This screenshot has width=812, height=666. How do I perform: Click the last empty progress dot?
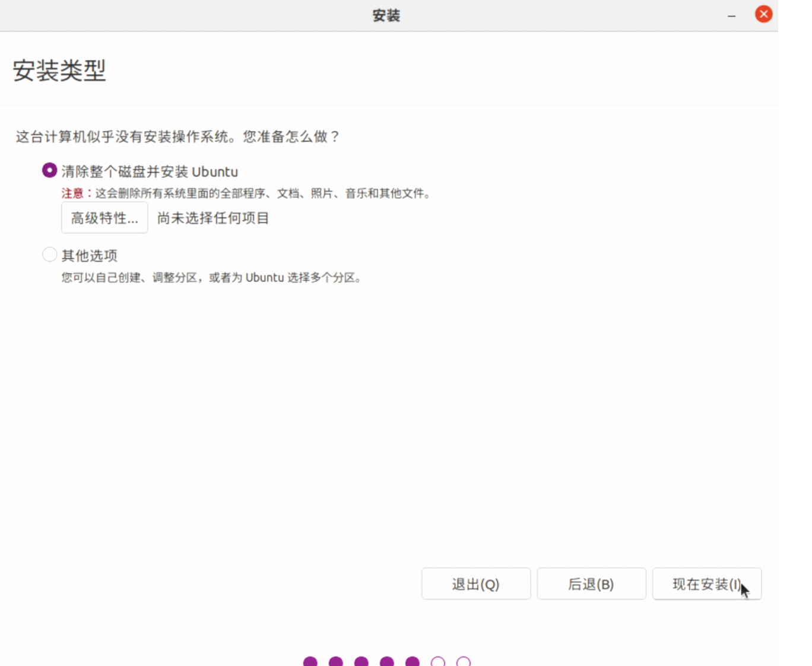[x=464, y=661]
